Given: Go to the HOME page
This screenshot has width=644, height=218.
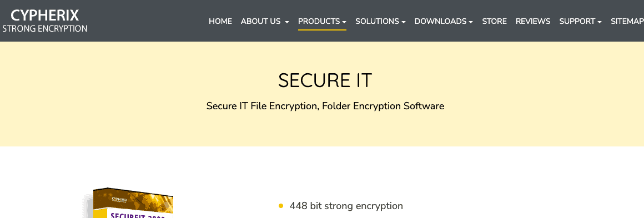Looking at the screenshot, I should (x=220, y=21).
